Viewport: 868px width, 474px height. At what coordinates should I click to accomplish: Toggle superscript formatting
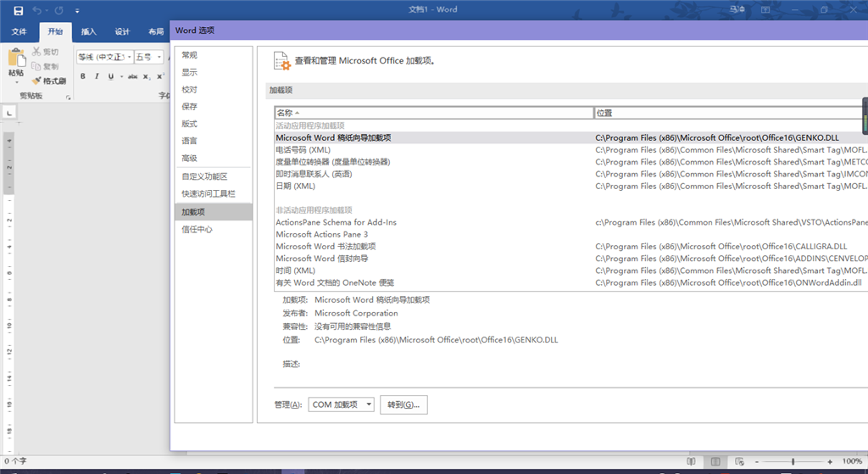click(160, 76)
